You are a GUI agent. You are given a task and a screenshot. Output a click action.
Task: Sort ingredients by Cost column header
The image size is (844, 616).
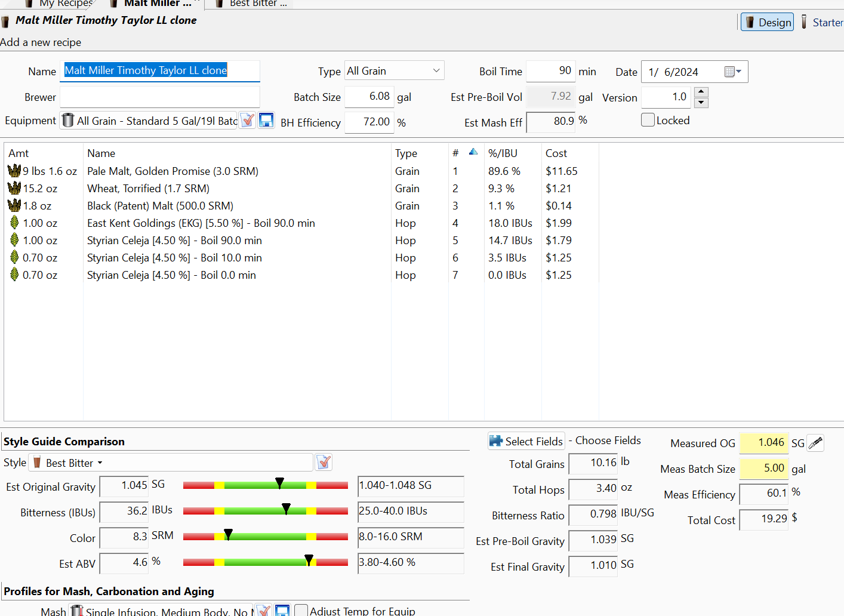point(556,153)
